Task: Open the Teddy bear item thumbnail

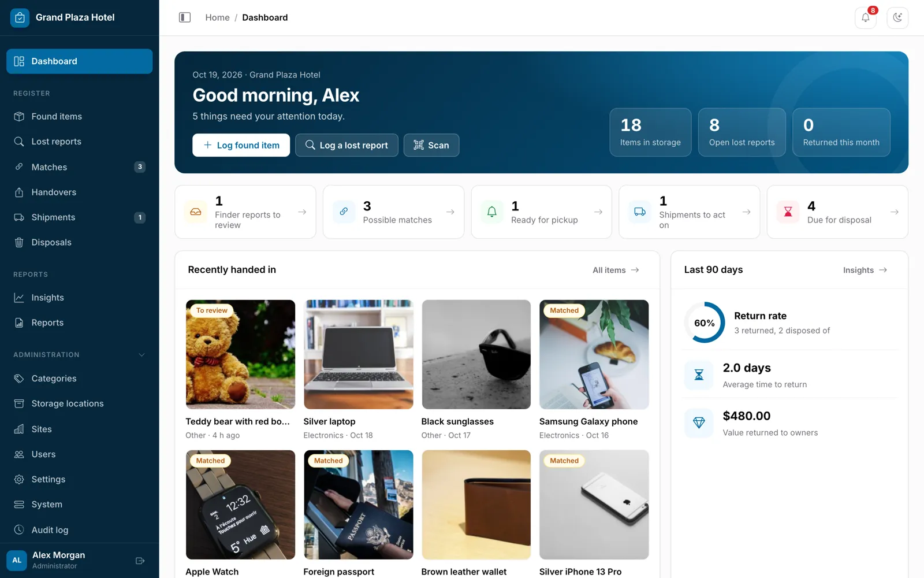Action: [240, 354]
